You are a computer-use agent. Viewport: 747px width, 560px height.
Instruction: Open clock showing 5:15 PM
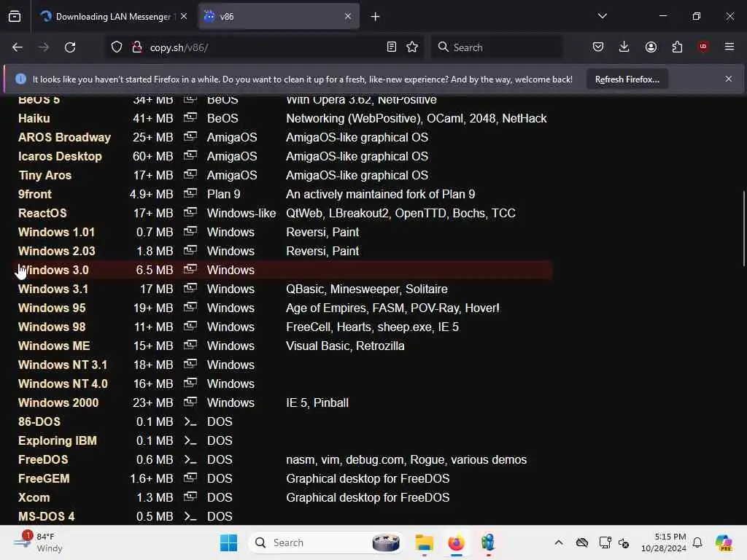[663, 542]
